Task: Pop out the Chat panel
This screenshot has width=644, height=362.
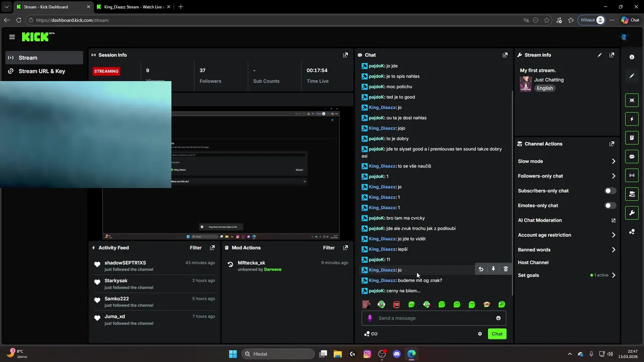Action: pyautogui.click(x=505, y=55)
